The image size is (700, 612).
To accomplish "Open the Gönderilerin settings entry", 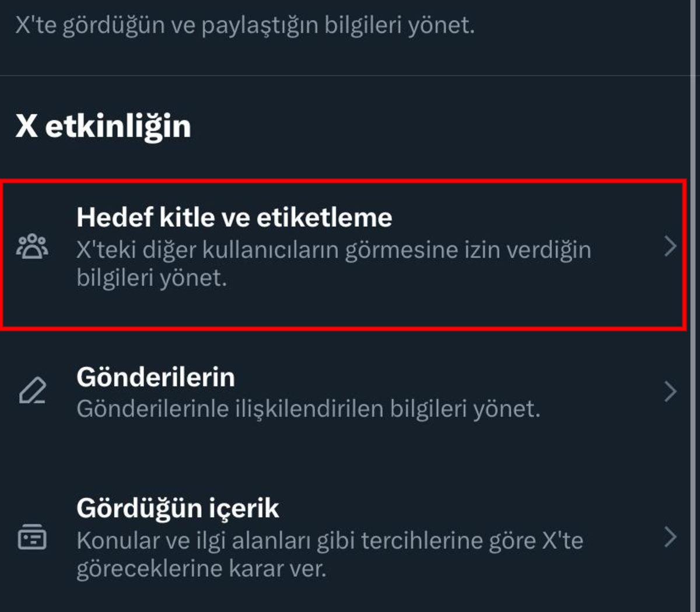I will 156,377.
